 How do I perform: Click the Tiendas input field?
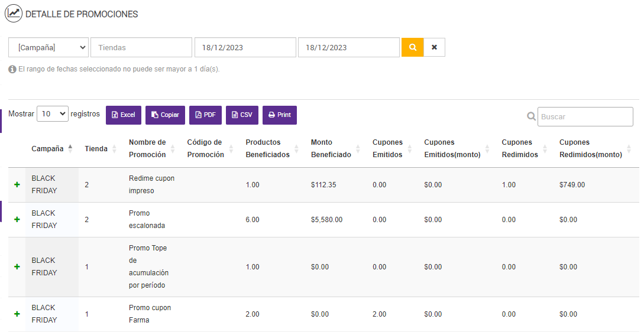click(141, 47)
